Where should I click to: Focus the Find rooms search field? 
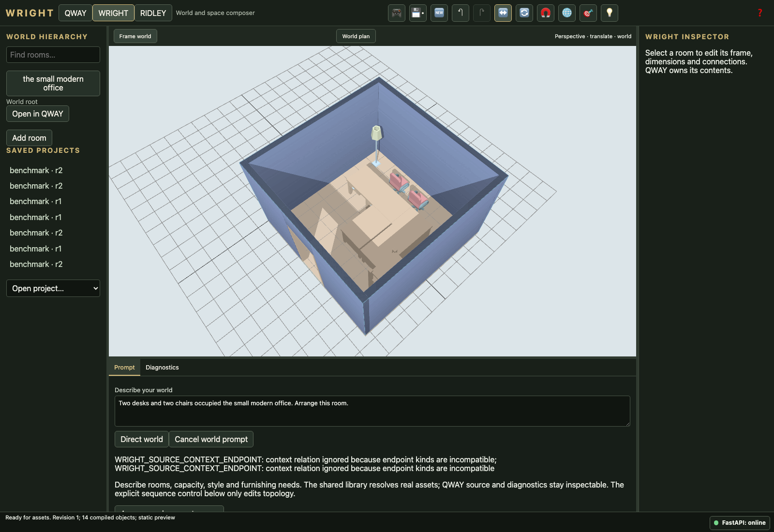click(x=53, y=55)
